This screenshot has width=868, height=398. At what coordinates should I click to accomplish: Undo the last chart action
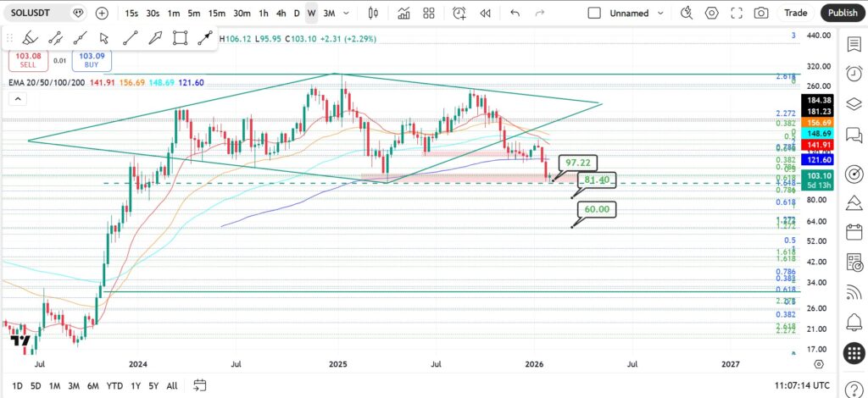tap(515, 14)
